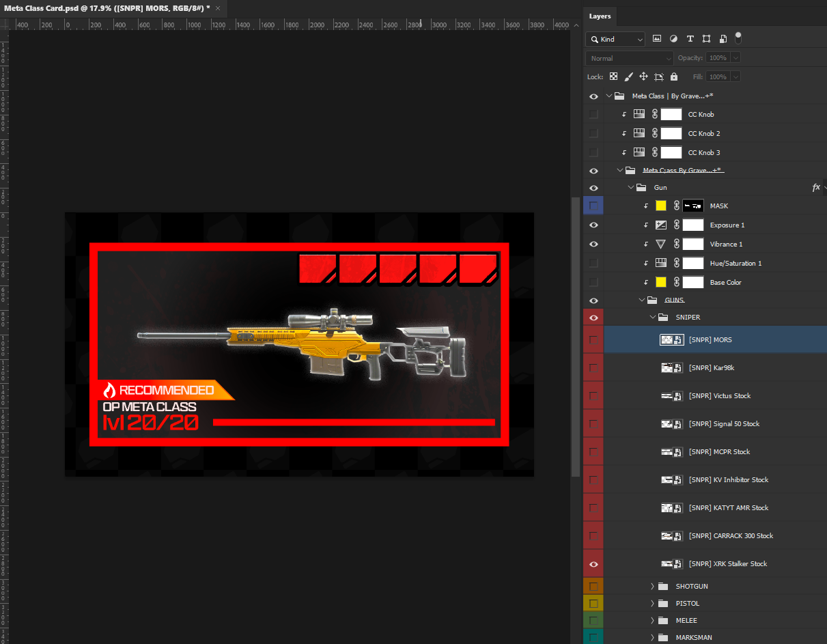This screenshot has width=827, height=644.
Task: Open the Opacity slider dropdown arrow
Action: (735, 58)
